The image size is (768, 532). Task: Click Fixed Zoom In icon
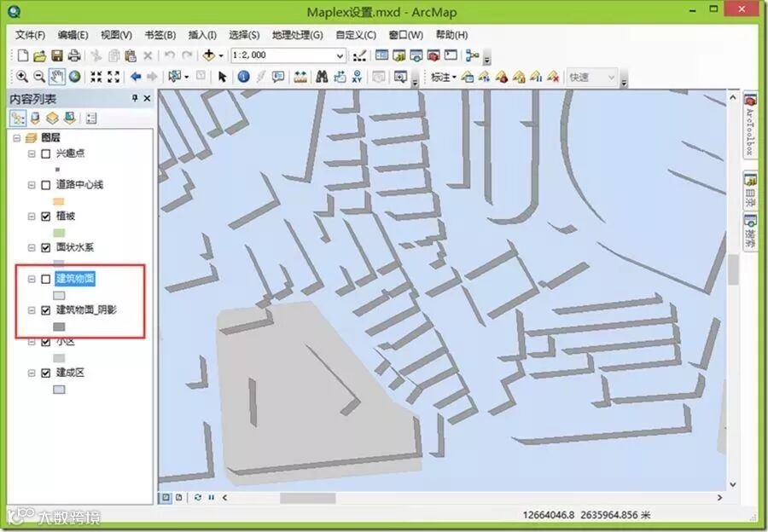coord(96,77)
